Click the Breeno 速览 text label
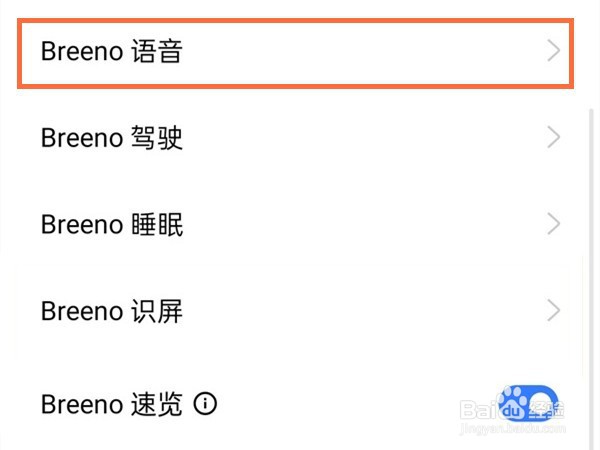Image resolution: width=600 pixels, height=450 pixels. tap(111, 404)
